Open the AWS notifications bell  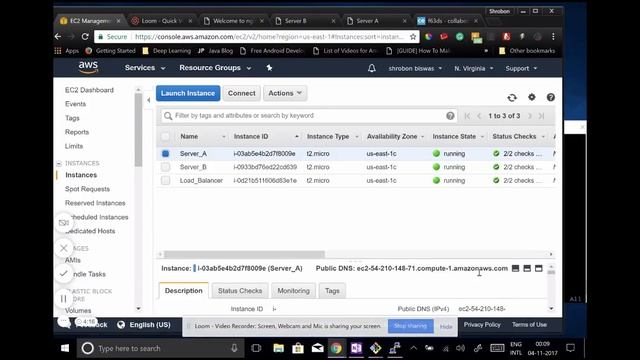pyautogui.click(x=371, y=68)
